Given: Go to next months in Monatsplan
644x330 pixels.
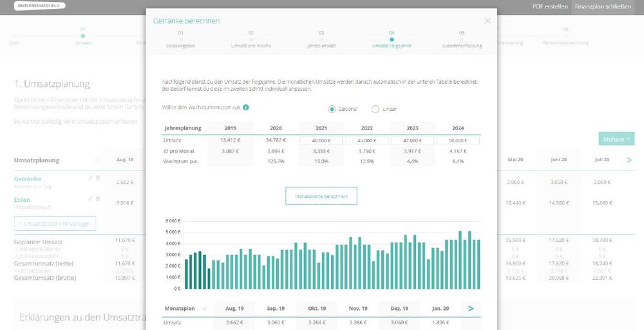Looking at the screenshot, I should click(471, 309).
